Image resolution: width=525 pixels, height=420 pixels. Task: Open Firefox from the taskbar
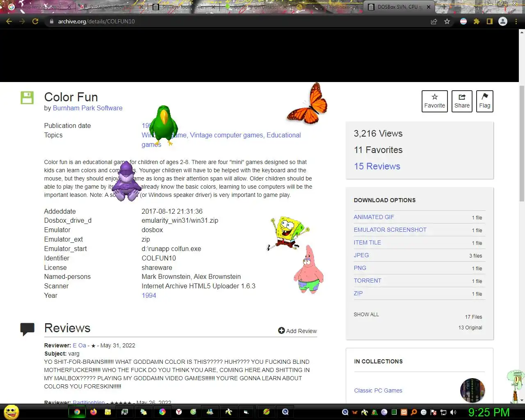click(x=94, y=412)
